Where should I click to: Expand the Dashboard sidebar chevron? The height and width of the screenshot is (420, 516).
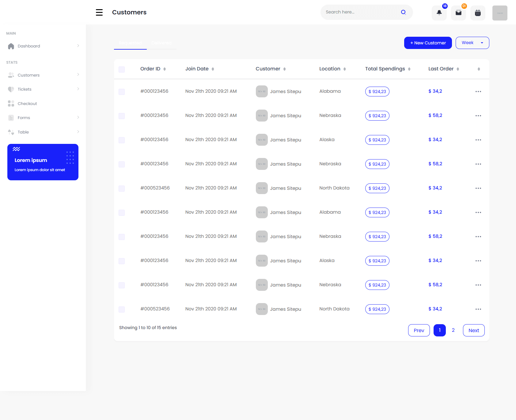tap(78, 46)
